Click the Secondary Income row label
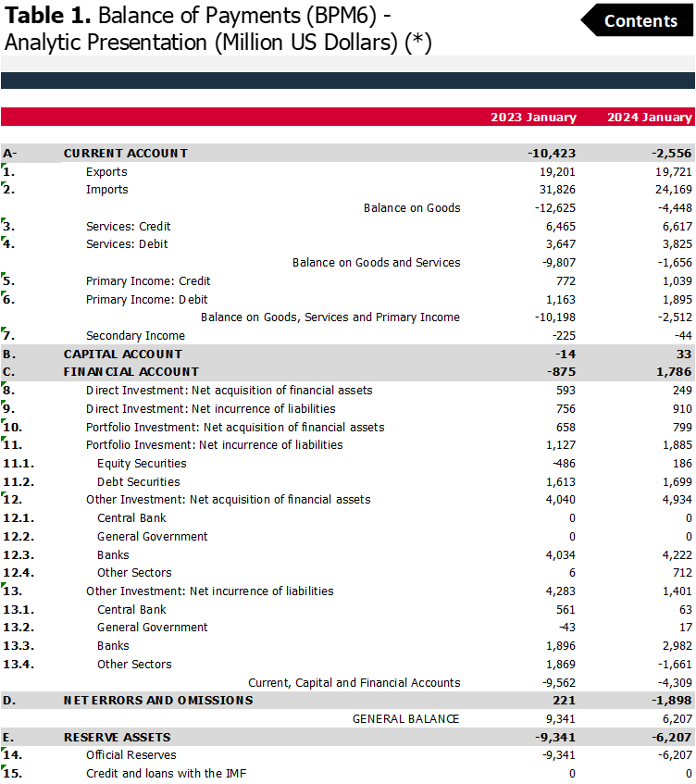696x784 pixels. 135,336
